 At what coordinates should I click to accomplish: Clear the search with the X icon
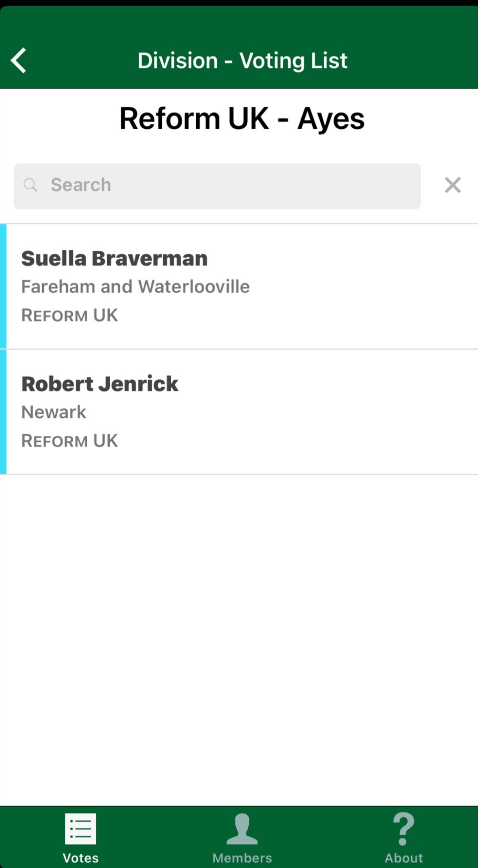[452, 185]
